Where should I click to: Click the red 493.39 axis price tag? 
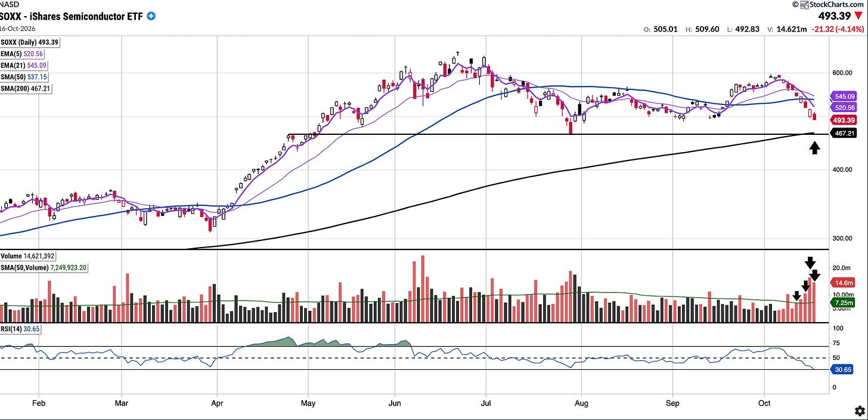click(x=844, y=120)
